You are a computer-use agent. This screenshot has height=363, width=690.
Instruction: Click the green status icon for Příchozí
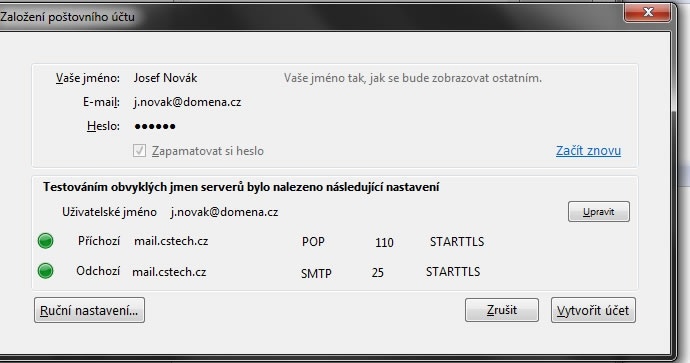(45, 241)
